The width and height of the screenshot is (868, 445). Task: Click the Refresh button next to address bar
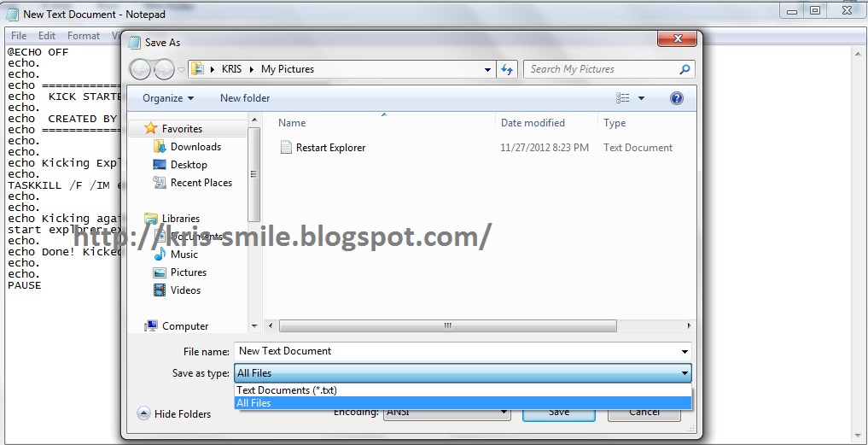[506, 69]
